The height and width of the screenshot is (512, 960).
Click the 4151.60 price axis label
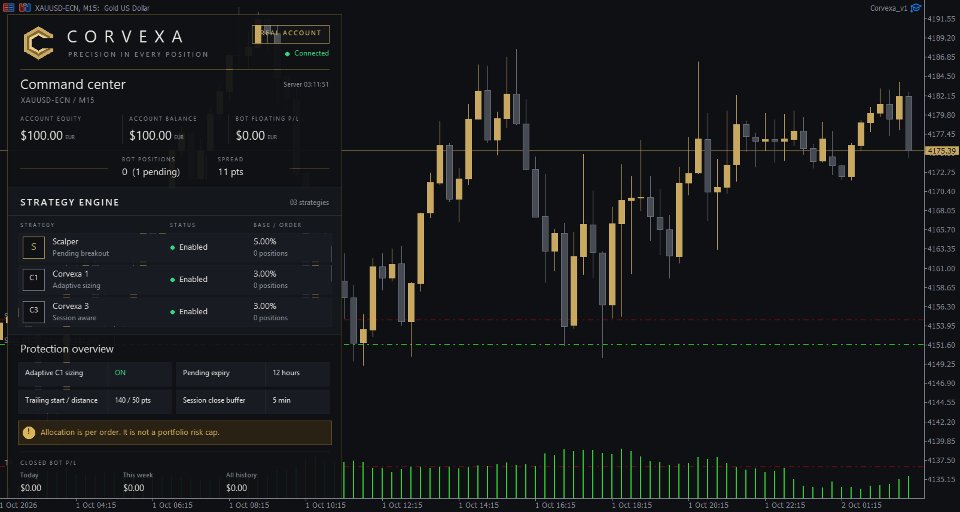[x=943, y=345]
